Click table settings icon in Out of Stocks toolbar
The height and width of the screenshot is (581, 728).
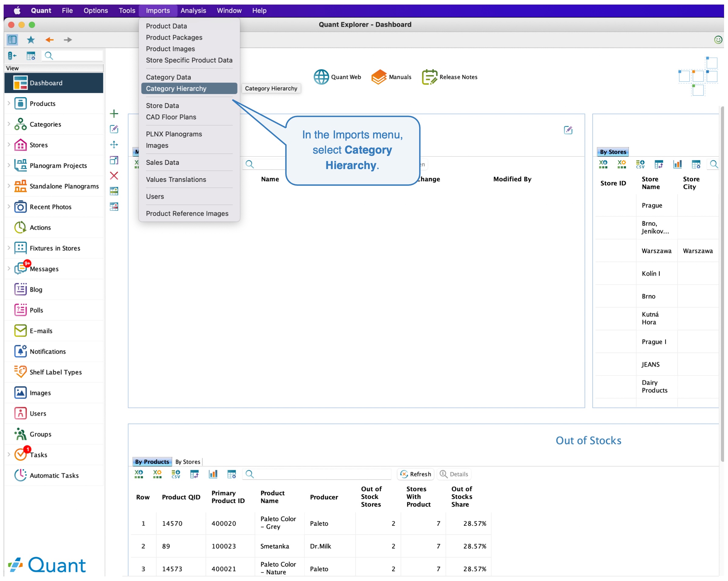(232, 474)
